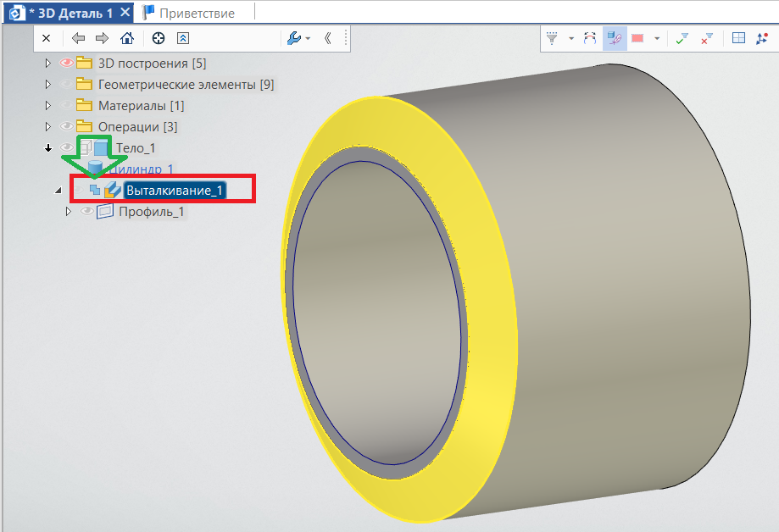Switch to the Приветствие tab
The height and width of the screenshot is (532, 779).
[197, 13]
